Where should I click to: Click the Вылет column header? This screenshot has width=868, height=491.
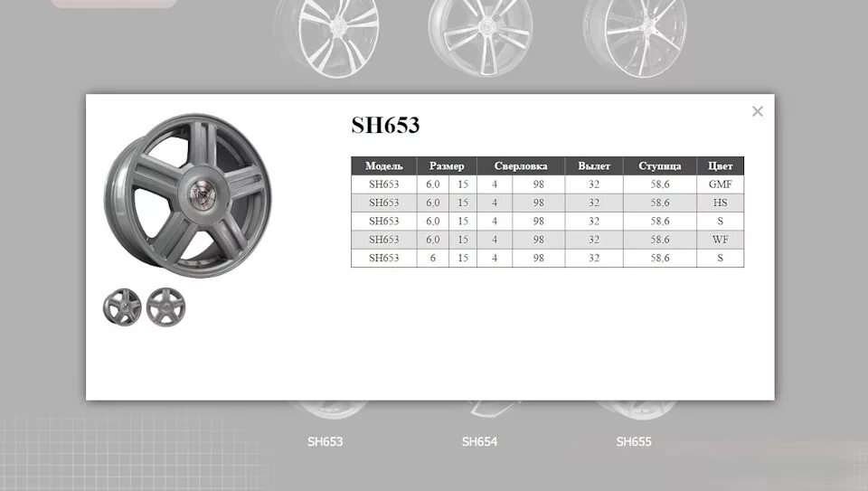tap(594, 166)
